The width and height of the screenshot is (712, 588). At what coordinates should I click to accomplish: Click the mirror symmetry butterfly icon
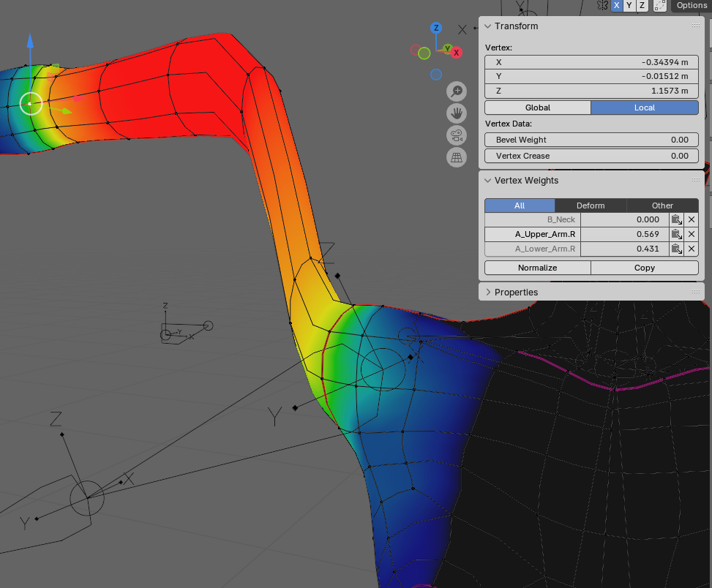coord(602,5)
